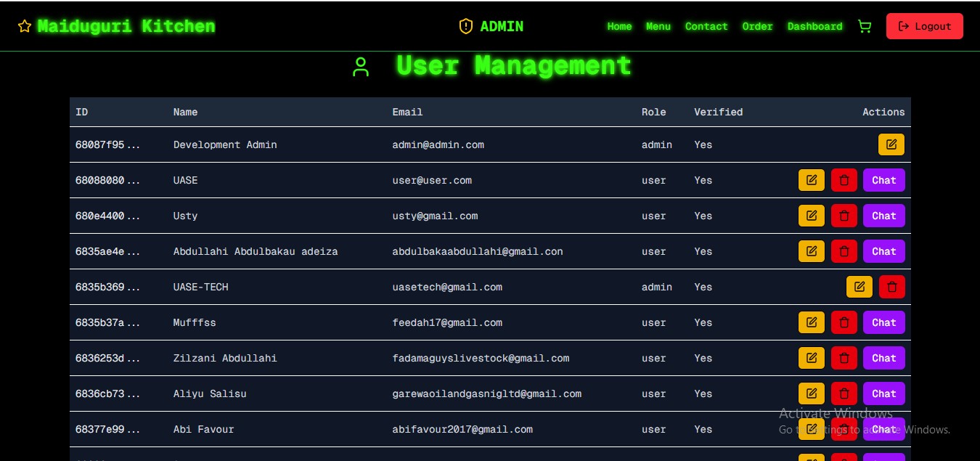Edit the Usty user record

811,216
